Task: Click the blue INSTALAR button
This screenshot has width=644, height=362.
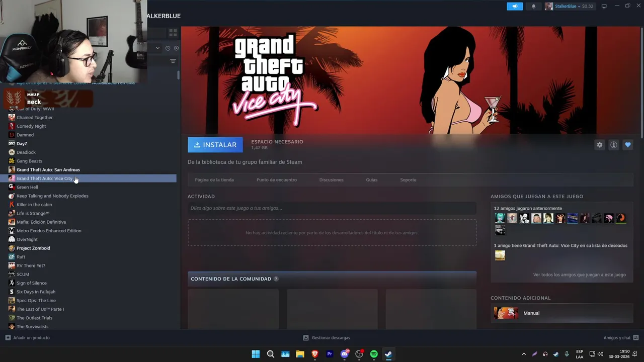Action: (x=215, y=145)
